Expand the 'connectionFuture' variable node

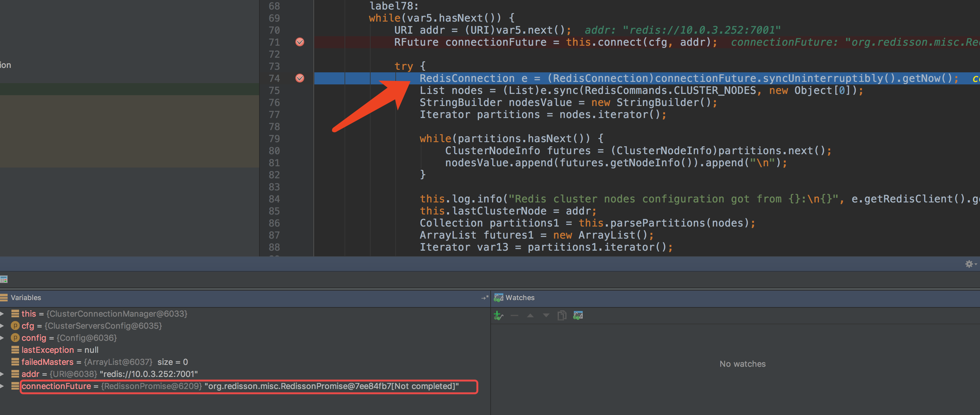tap(2, 386)
